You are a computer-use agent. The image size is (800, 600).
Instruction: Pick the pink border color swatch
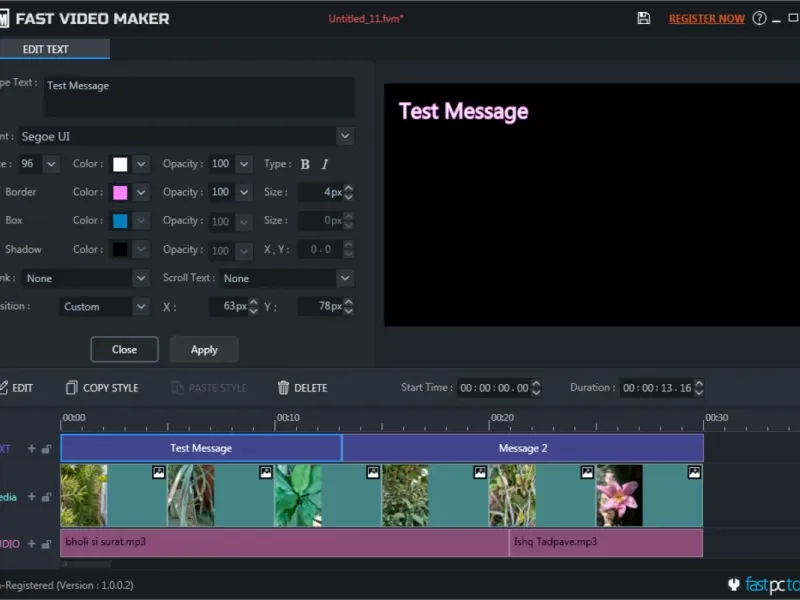pyautogui.click(x=120, y=192)
